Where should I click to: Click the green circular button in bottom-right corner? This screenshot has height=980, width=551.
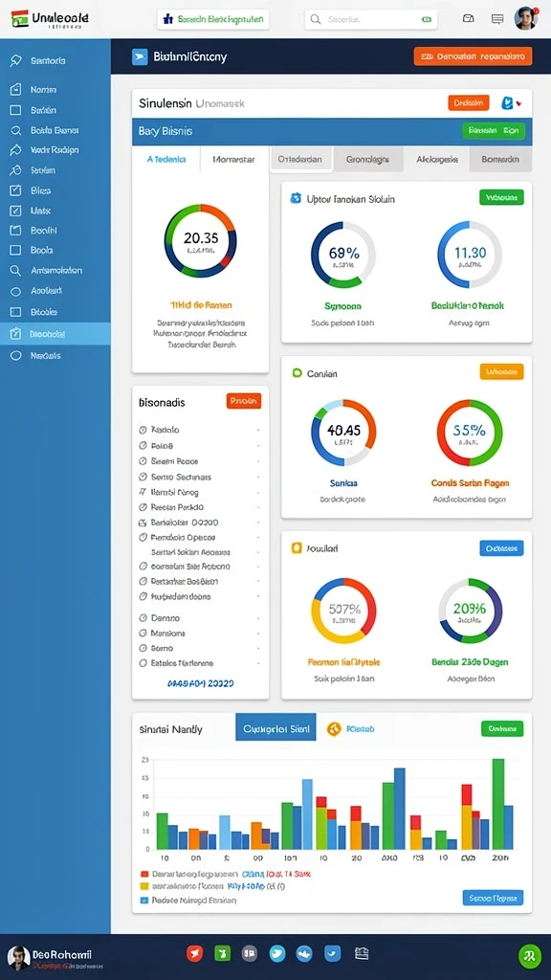pos(529,956)
